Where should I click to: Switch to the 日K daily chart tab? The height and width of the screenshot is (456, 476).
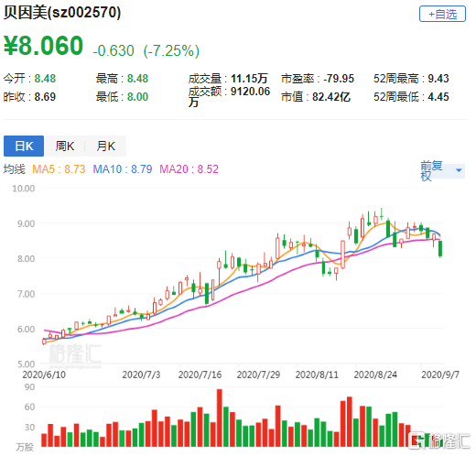(x=24, y=146)
